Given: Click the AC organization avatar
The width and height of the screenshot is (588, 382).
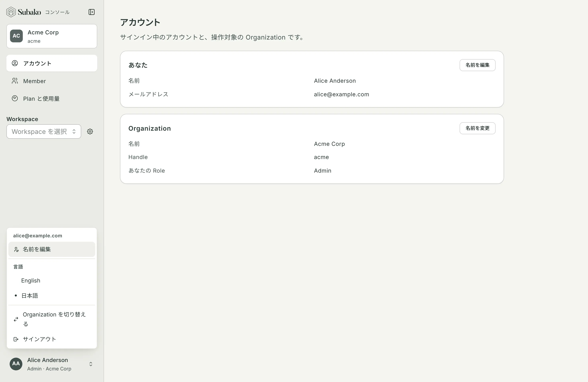Looking at the screenshot, I should pos(16,36).
